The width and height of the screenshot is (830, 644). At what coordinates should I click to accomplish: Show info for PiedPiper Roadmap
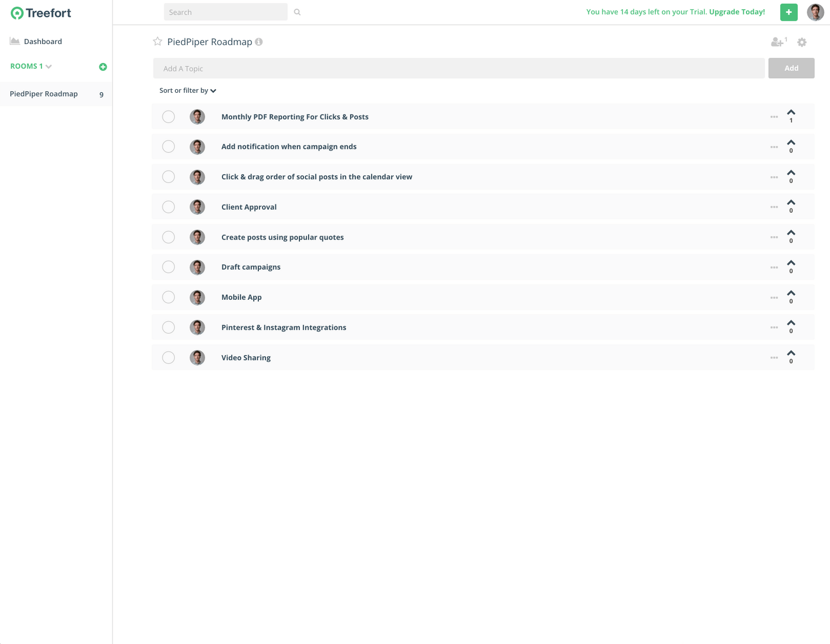(x=259, y=41)
